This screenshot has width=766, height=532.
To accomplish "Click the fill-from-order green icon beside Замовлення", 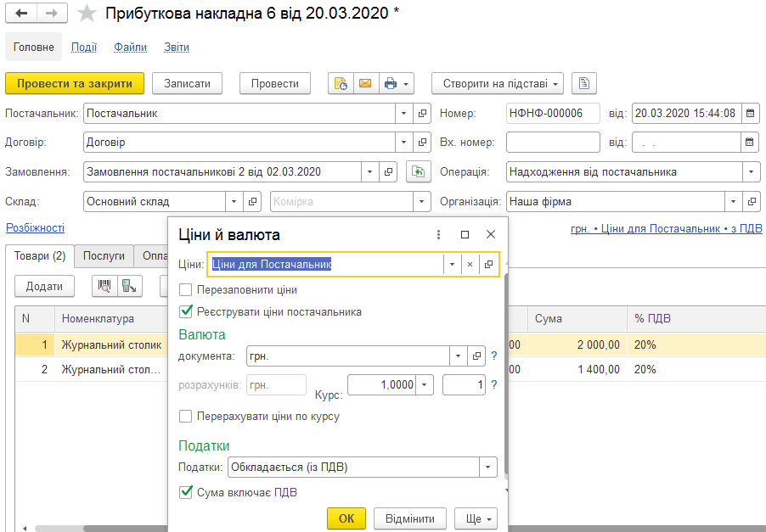I will [418, 171].
